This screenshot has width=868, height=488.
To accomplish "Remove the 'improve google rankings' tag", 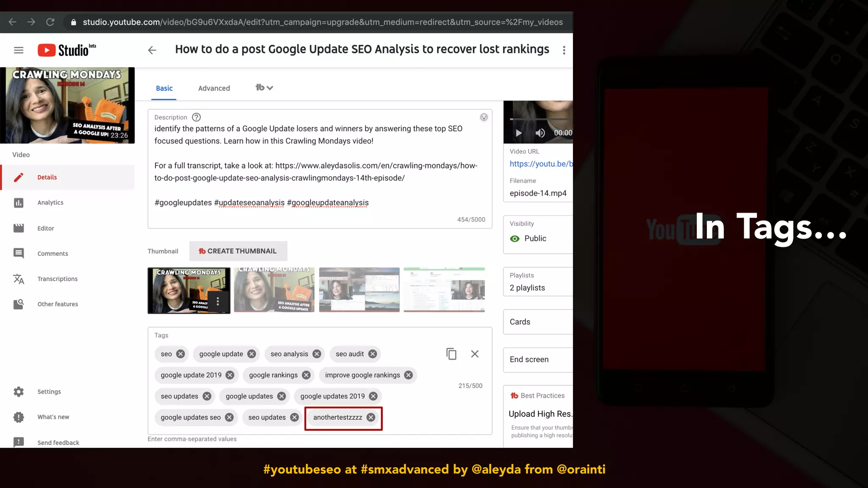I will click(x=409, y=375).
